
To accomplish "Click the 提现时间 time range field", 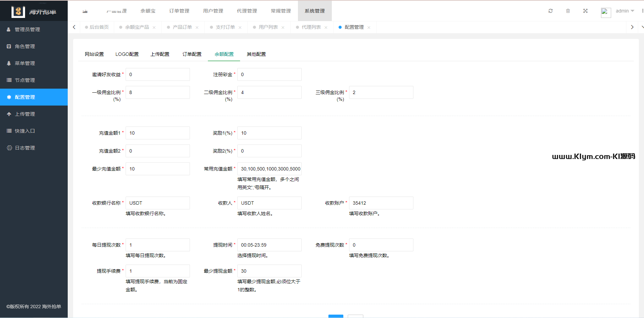I will click(269, 245).
